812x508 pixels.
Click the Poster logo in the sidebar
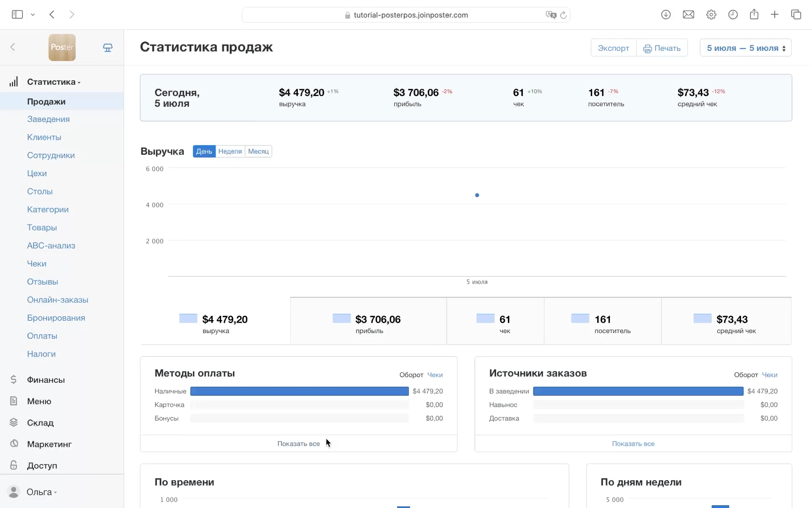(x=62, y=47)
